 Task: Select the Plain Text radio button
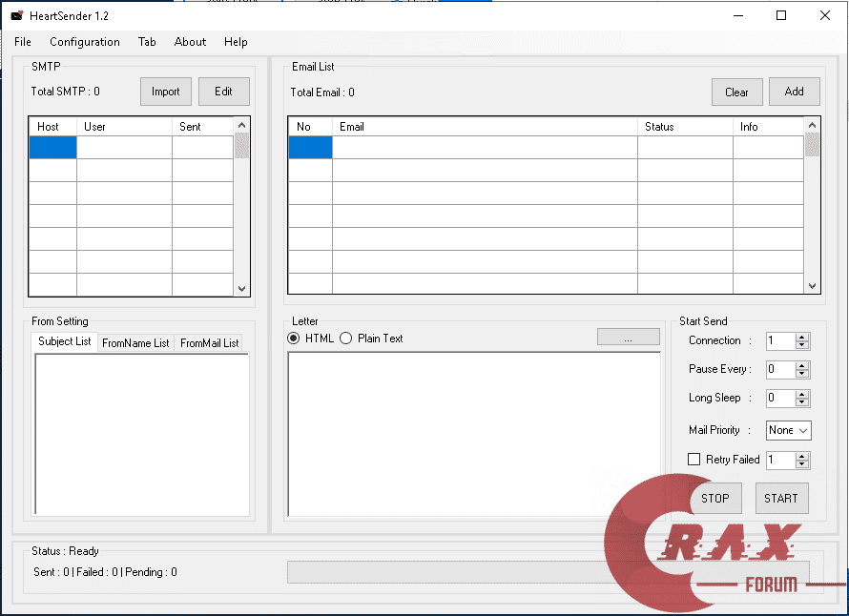click(x=345, y=339)
